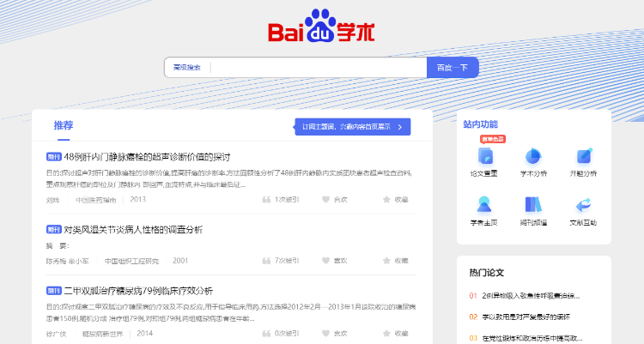
Task: Click the year 2014
Action: [x=144, y=334]
